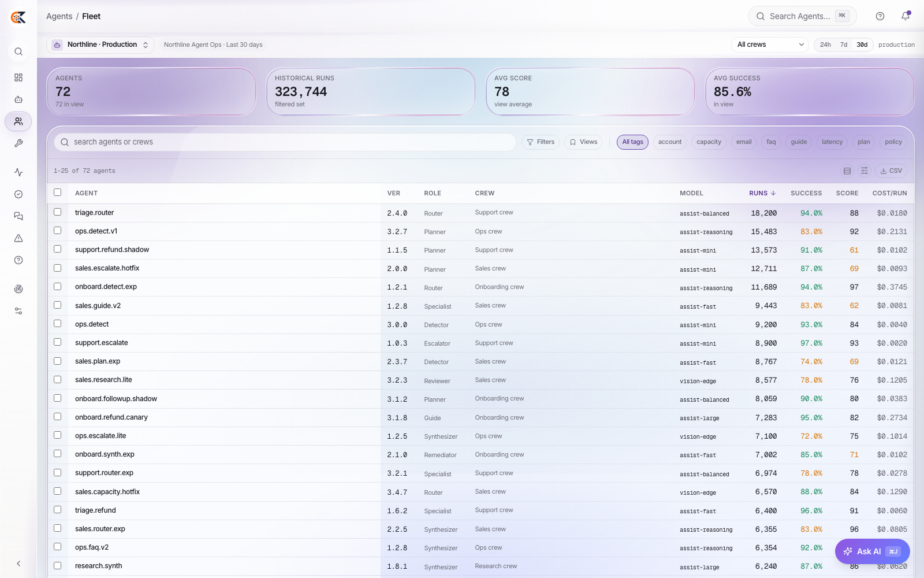Viewport: 924px width, 578px height.
Task: Collapse the sidebar with the chevron
Action: [18, 564]
